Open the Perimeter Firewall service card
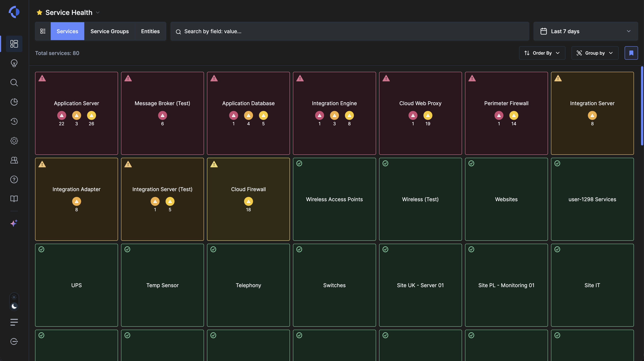 tap(506, 113)
